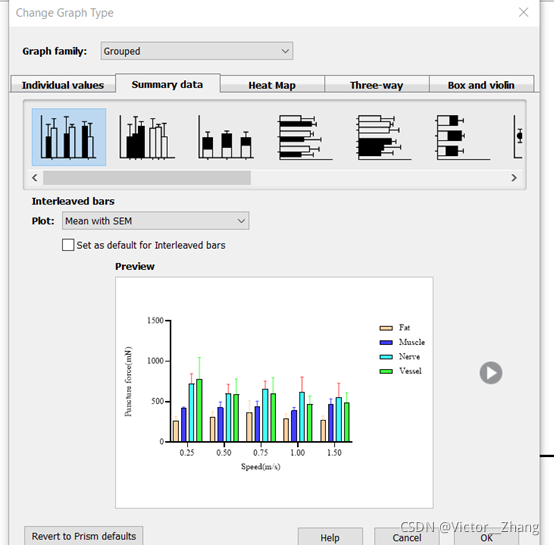Click the Muscle legend swatch in preview
554x545 pixels.
(x=386, y=342)
